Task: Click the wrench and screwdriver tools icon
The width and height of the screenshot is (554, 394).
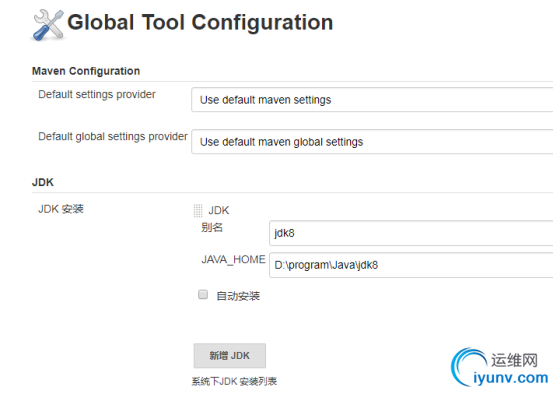Action: pyautogui.click(x=48, y=25)
